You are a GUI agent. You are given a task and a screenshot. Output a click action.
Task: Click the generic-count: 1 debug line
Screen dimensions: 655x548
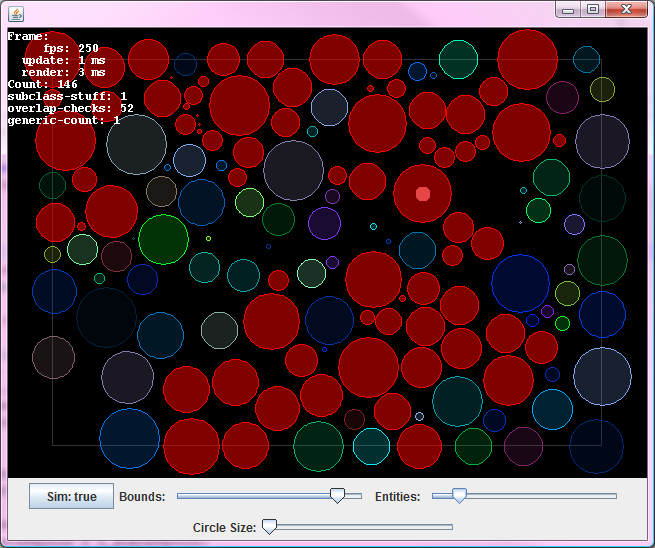(64, 120)
